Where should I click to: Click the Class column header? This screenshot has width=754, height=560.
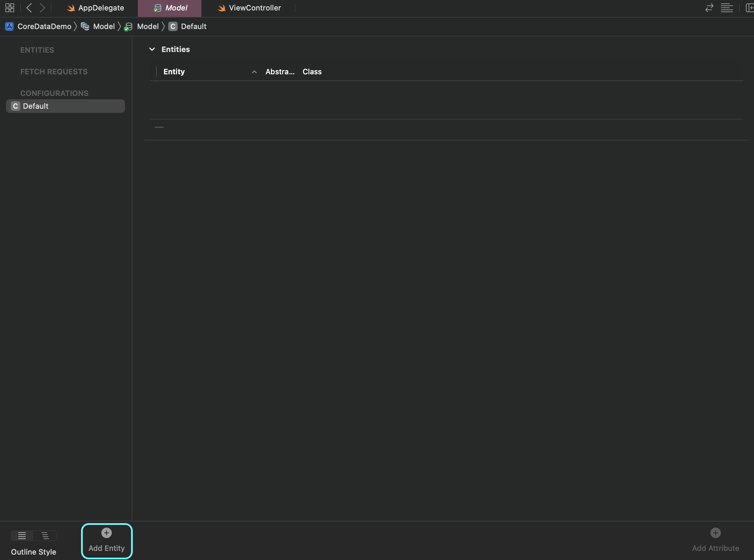[312, 72]
